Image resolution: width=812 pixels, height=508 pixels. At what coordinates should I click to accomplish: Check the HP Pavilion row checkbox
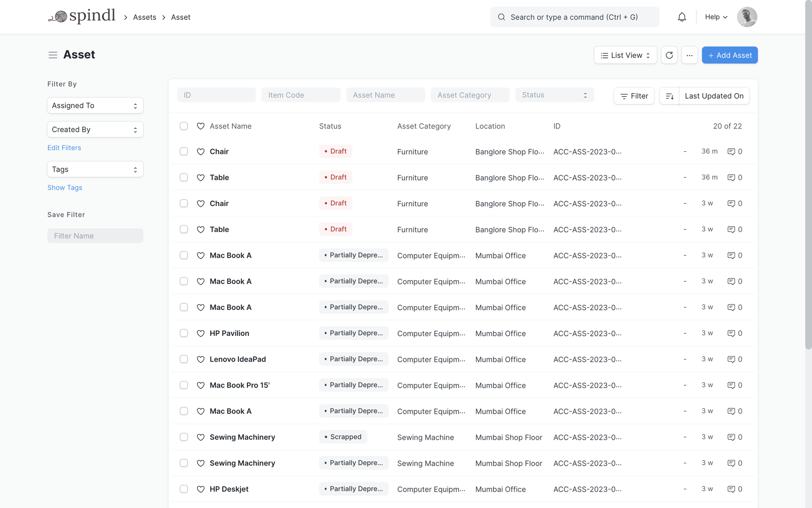coord(184,333)
